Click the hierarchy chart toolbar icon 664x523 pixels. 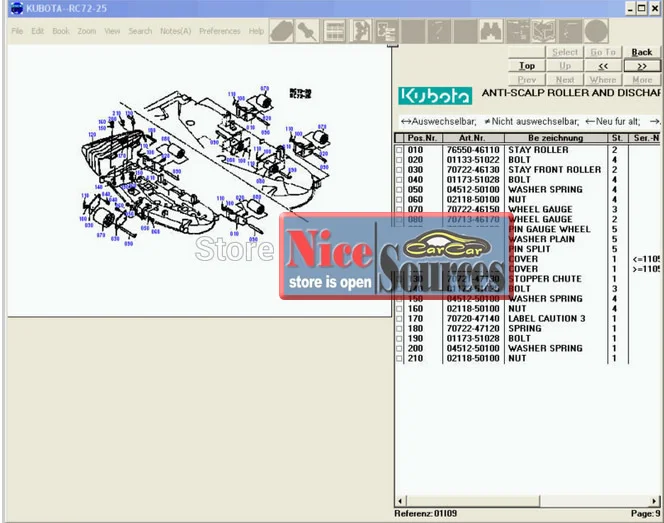tap(517, 31)
